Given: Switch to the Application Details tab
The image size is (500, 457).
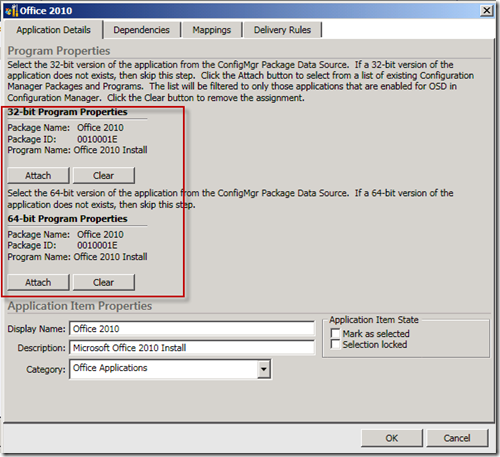Looking at the screenshot, I should point(53,30).
